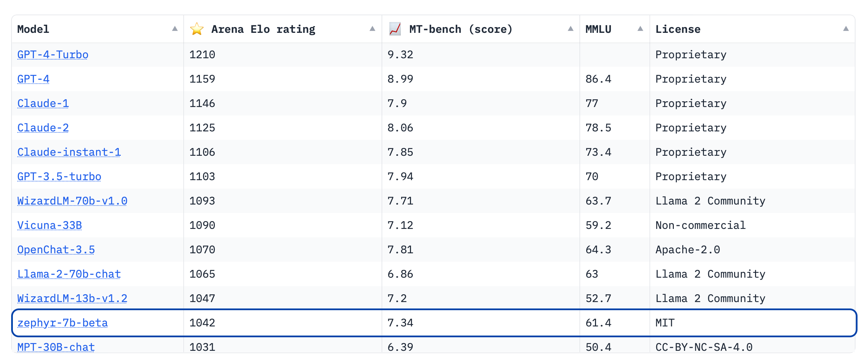Screen dimensions: 868x363
Task: Open Llama-2-70b-chat model link
Action: [x=69, y=274]
